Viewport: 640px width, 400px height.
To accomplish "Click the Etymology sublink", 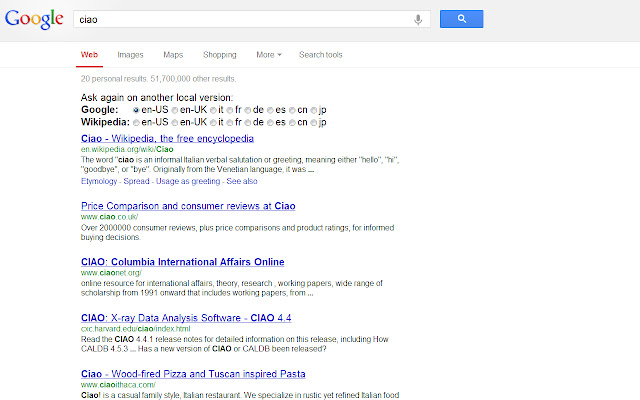I will click(x=99, y=181).
